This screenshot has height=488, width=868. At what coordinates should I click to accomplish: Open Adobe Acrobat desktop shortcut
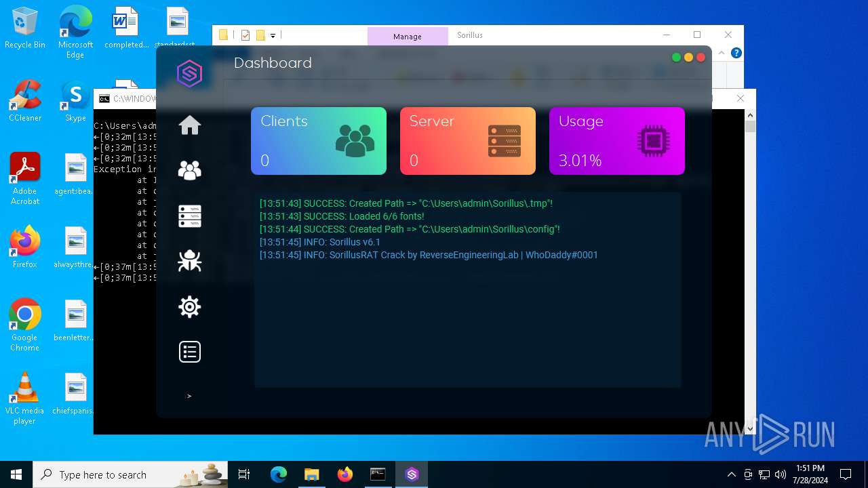point(25,179)
